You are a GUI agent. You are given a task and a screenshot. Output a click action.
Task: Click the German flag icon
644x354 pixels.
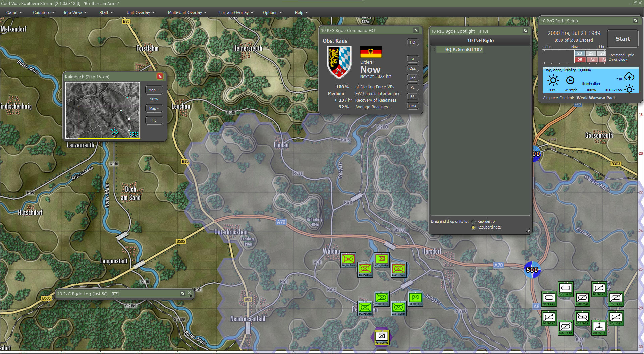371,51
